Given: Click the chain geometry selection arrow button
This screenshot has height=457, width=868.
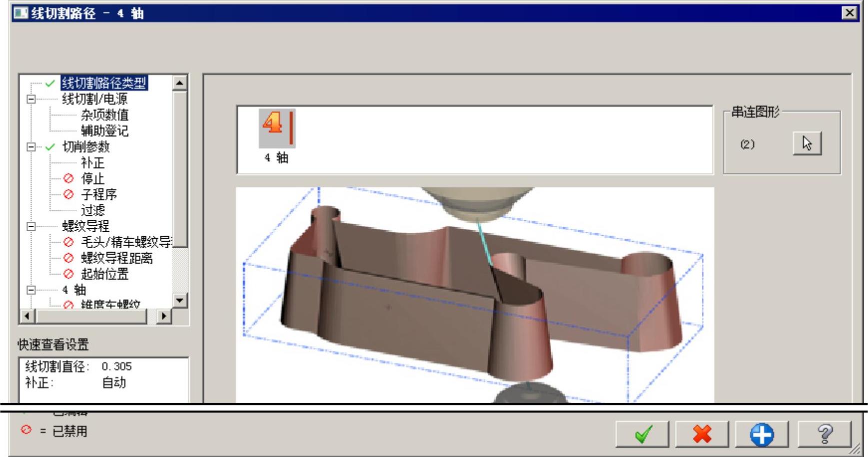Looking at the screenshot, I should [807, 144].
